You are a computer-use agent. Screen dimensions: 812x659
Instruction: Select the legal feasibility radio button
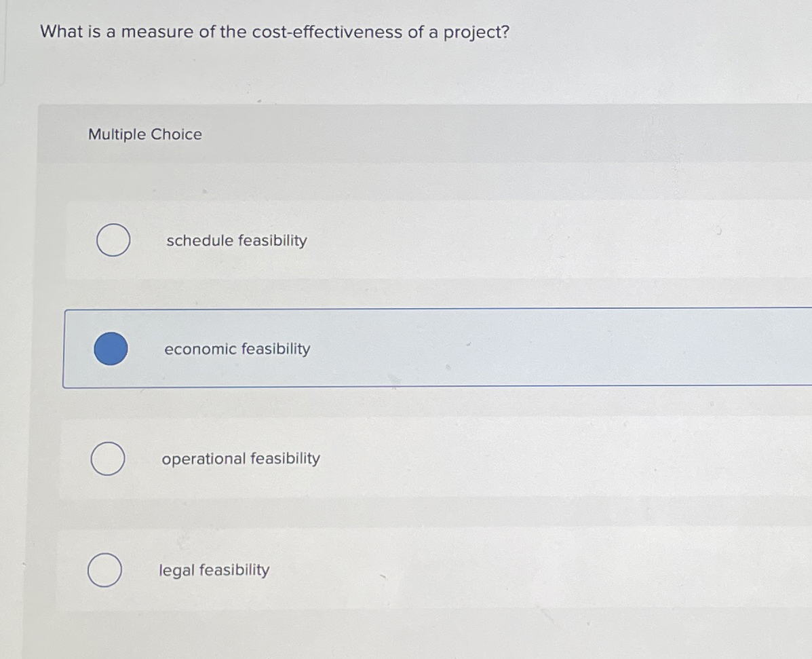click(x=107, y=571)
